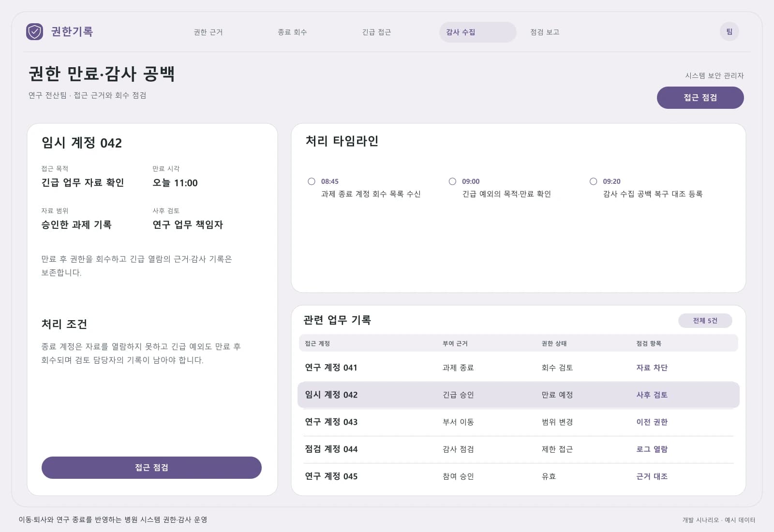The width and height of the screenshot is (774, 532).
Task: Click the 권한 상태 column header
Action: [x=554, y=343]
